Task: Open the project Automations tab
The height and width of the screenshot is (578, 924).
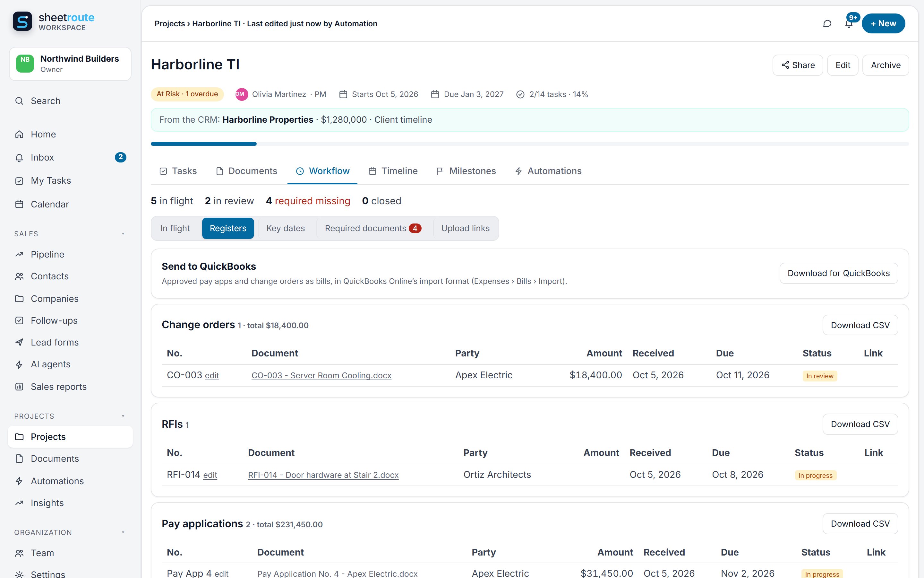Action: pyautogui.click(x=548, y=171)
